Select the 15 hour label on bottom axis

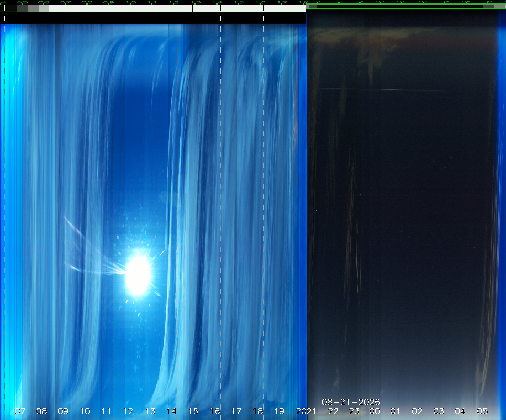(193, 411)
